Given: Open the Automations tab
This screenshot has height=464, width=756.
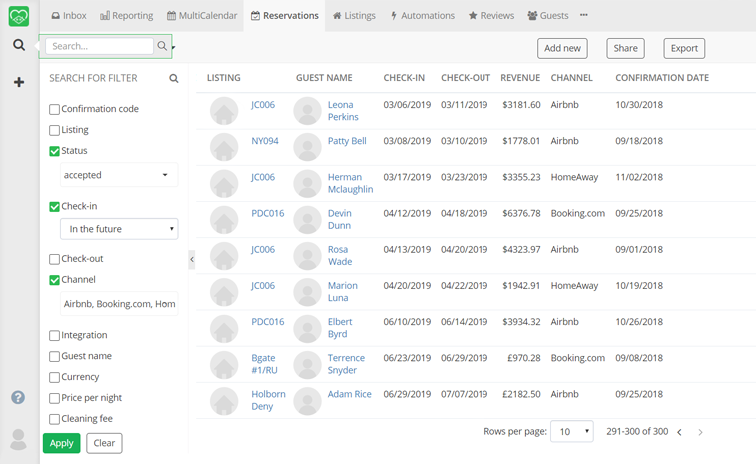Looking at the screenshot, I should click(422, 15).
